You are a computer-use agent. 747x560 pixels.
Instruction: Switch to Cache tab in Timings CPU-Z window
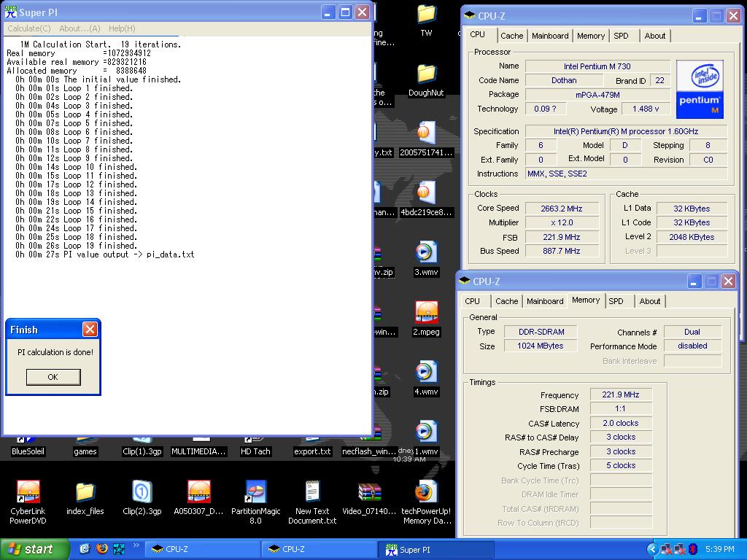[x=506, y=301]
